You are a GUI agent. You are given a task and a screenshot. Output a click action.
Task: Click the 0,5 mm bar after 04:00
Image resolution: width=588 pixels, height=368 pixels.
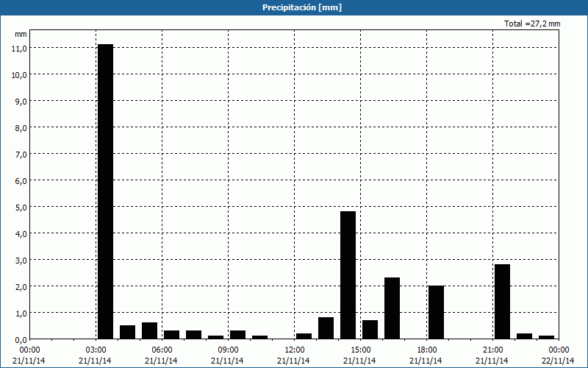[127, 333]
